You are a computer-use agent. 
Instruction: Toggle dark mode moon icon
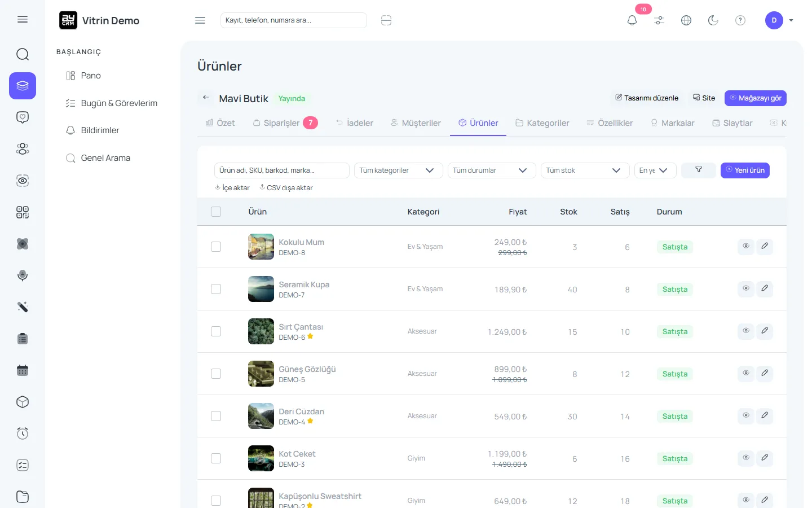[713, 20]
